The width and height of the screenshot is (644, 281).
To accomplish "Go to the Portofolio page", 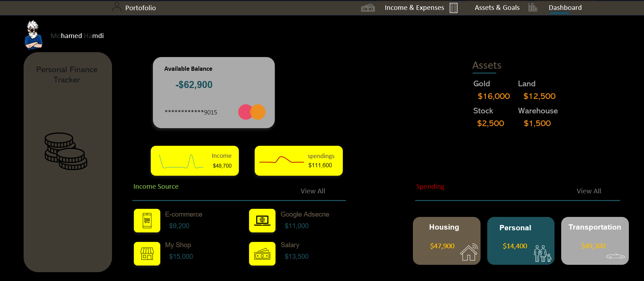I will pos(140,8).
